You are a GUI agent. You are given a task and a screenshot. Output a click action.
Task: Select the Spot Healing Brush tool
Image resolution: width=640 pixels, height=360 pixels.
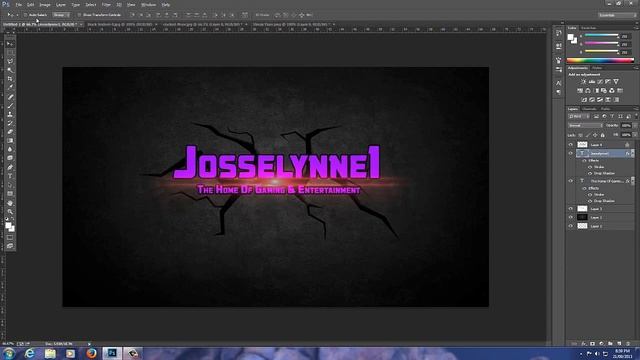[x=10, y=97]
